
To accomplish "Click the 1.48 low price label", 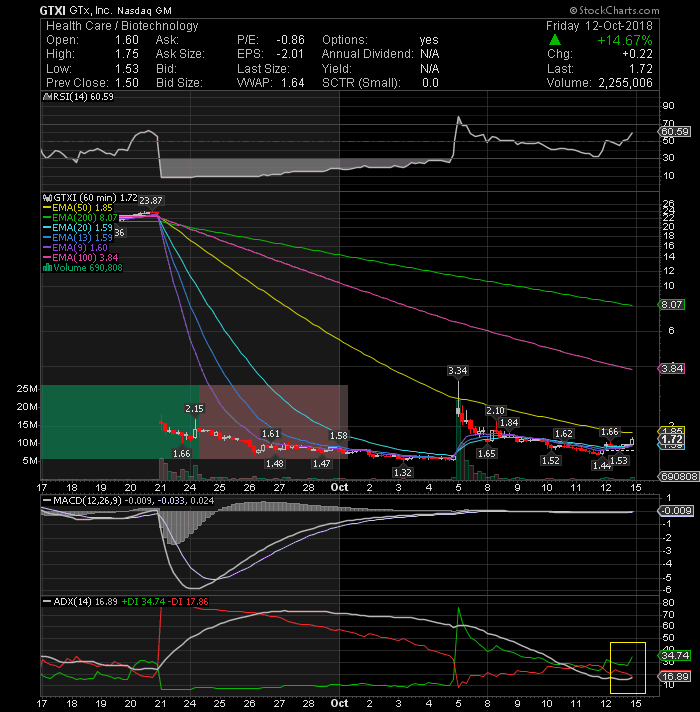I will click(x=275, y=464).
